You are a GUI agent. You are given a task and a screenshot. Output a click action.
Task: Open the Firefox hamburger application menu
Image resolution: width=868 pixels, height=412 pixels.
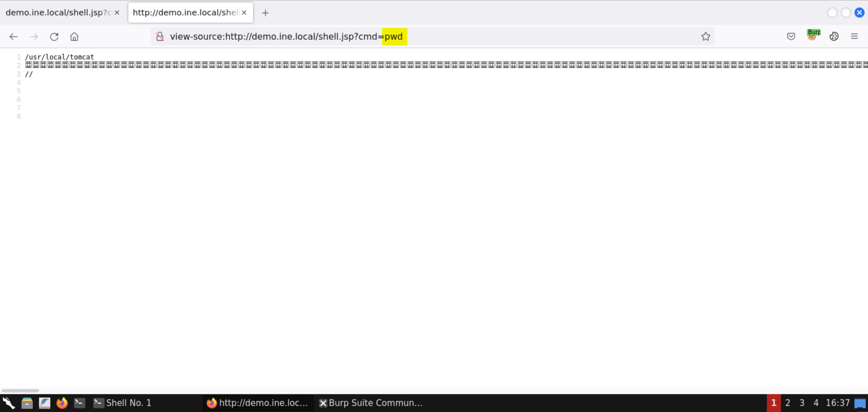coord(854,37)
